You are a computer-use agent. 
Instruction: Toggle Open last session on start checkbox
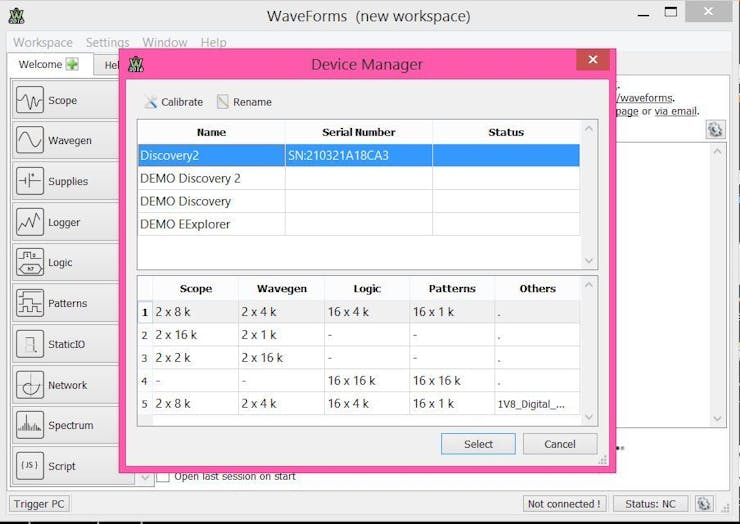163,476
